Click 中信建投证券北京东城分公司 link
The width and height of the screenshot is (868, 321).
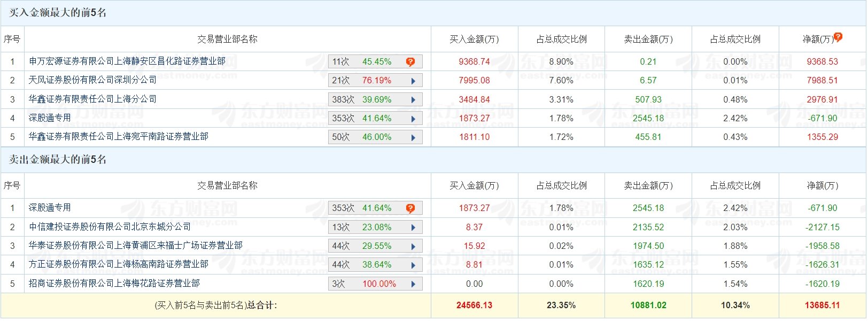110,227
